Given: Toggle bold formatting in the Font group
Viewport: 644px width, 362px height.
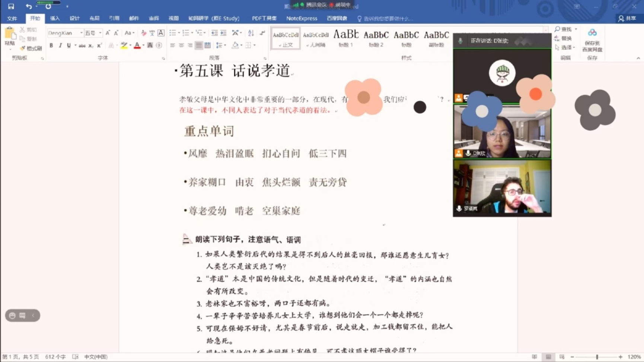Looking at the screenshot, I should coord(51,46).
